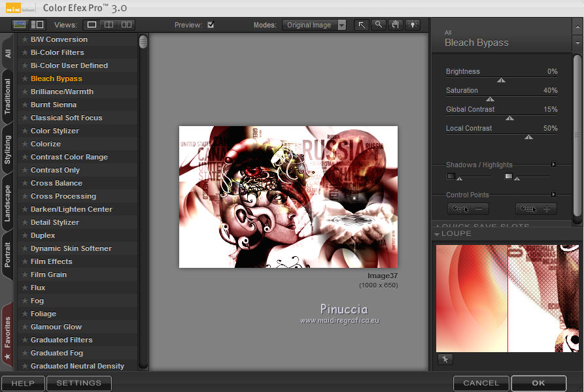Select the Dynamic Skin Softener filter
This screenshot has width=584, height=392.
(x=78, y=248)
